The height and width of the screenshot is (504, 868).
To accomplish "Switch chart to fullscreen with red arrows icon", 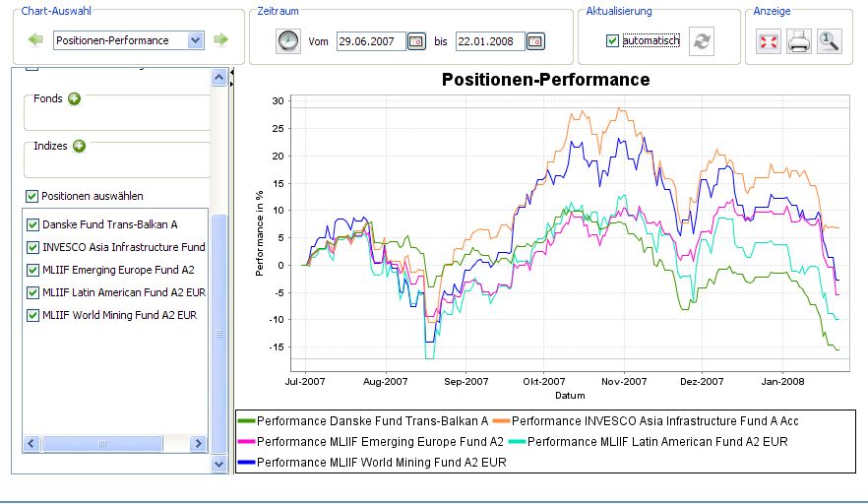I will click(769, 41).
